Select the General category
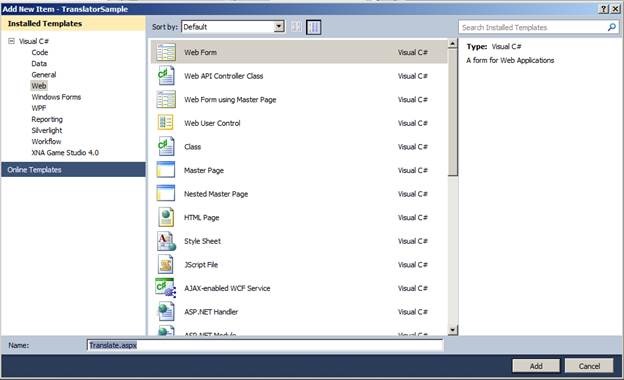 [44, 74]
